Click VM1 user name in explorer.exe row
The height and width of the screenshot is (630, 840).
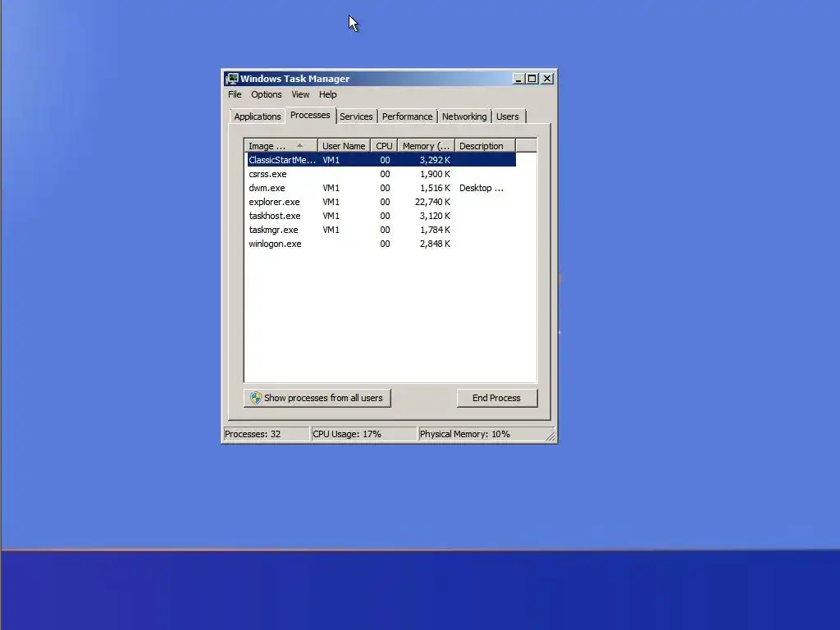click(x=331, y=202)
